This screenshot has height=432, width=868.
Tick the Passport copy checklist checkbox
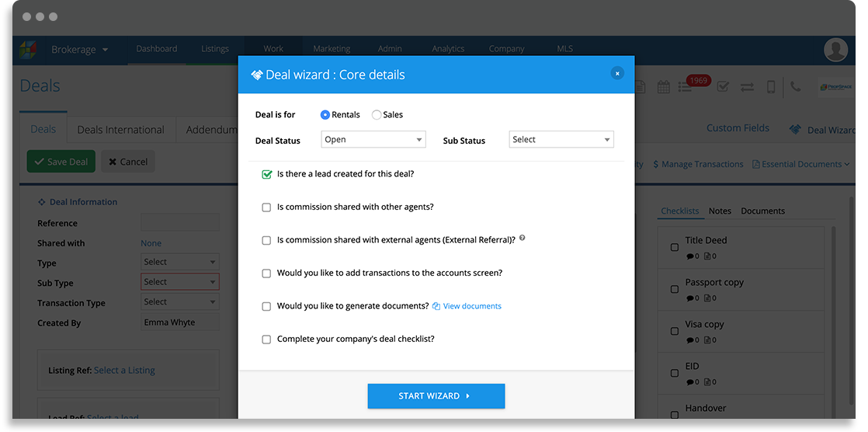pyautogui.click(x=674, y=289)
